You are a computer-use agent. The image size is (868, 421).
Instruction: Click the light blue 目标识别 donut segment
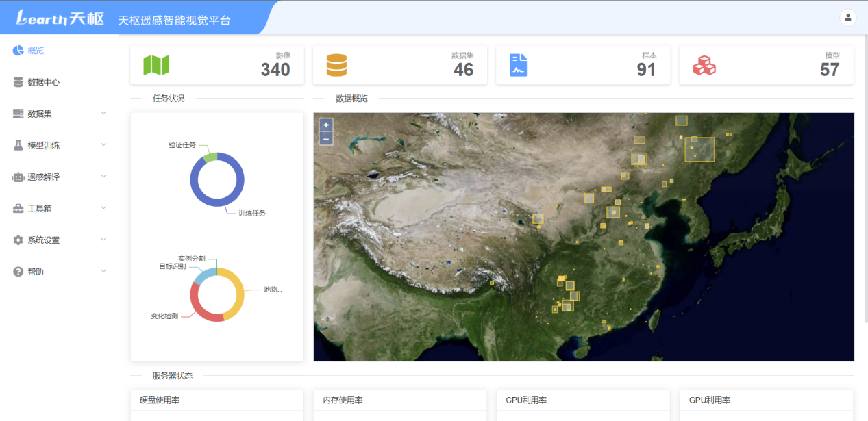(203, 275)
